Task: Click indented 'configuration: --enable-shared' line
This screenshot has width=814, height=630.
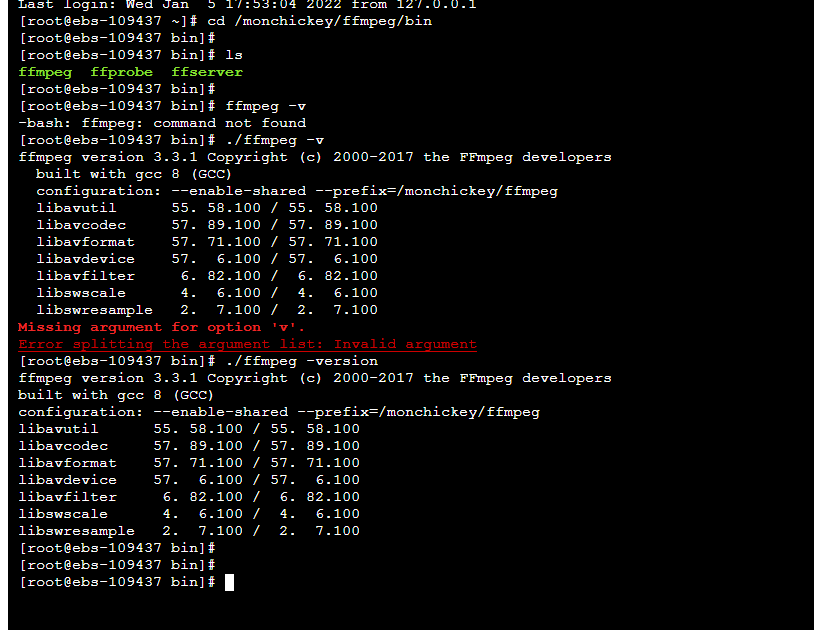Action: click(x=297, y=191)
